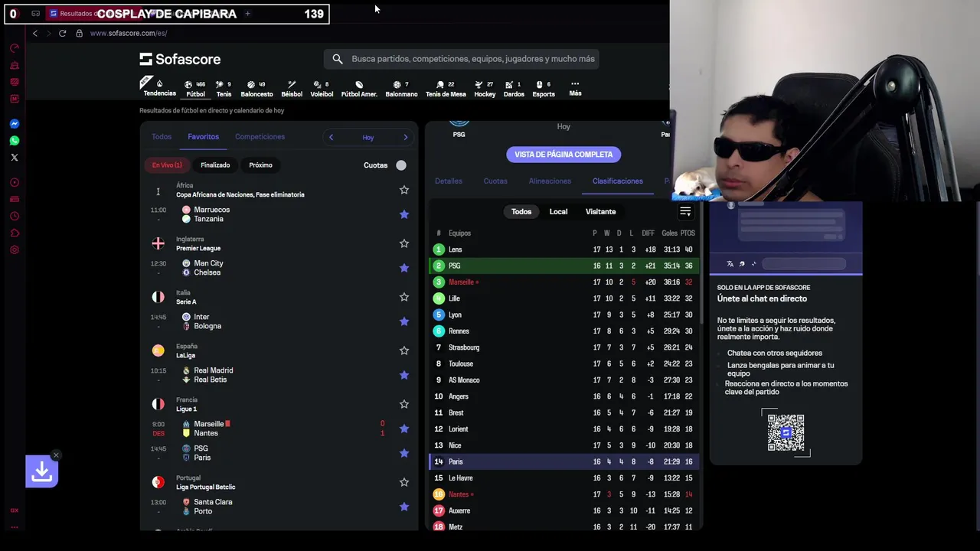Screen dimensions: 980x551
Task: Unfavorite the Santa Clara vs Porto match
Action: tap(404, 507)
